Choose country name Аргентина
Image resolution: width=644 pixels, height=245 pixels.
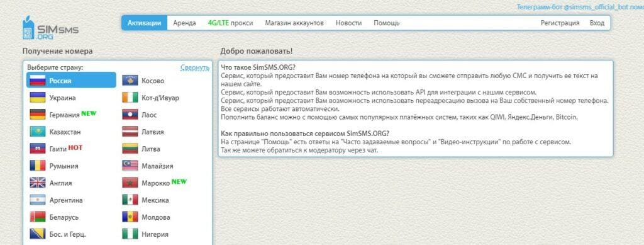coord(65,201)
